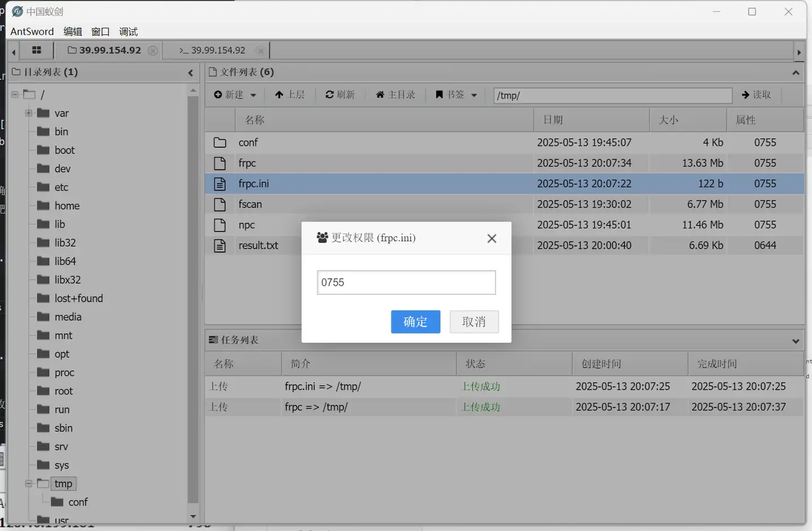
Task: Confirm permission change with 确定
Action: (416, 322)
